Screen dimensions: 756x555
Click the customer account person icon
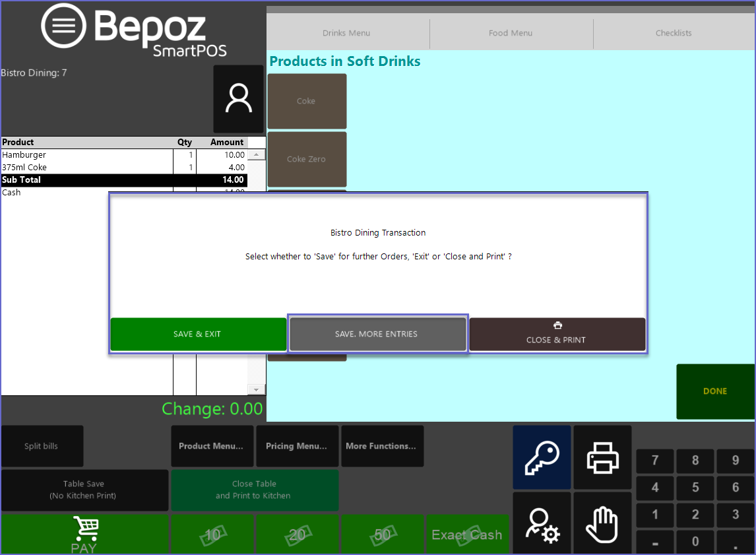coord(238,99)
